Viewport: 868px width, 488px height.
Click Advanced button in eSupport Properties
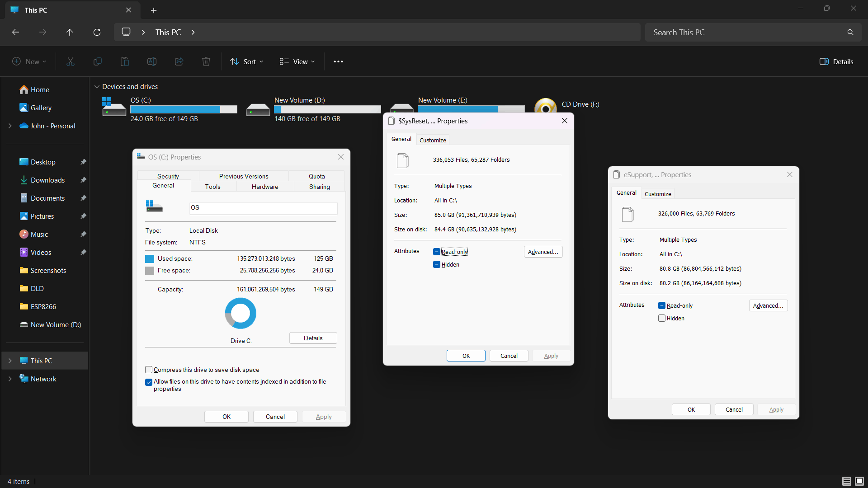point(768,306)
